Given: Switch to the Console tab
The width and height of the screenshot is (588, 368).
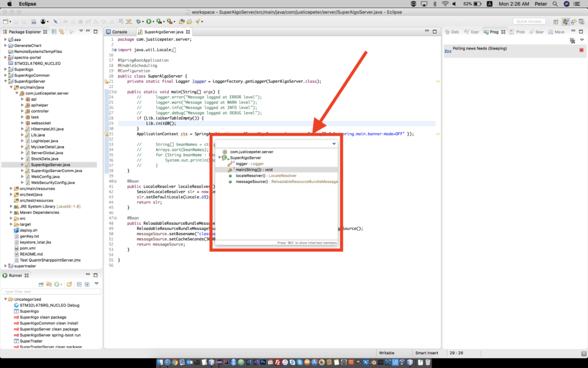Looking at the screenshot, I should tap(117, 32).
